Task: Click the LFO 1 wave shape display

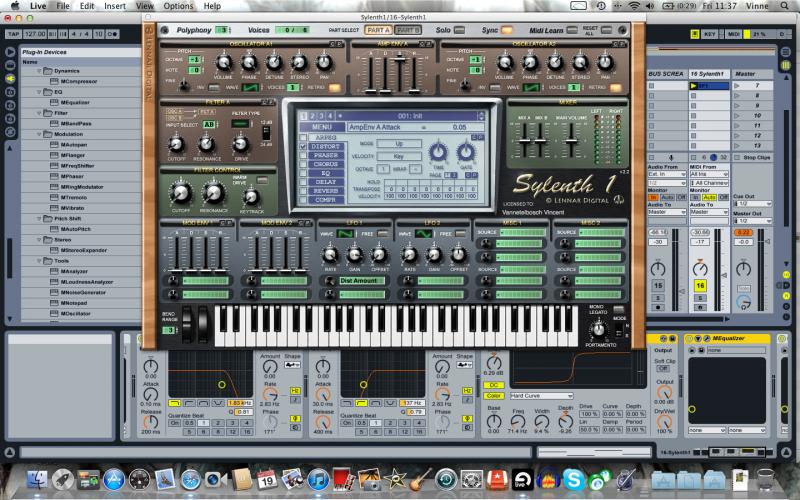Action: [345, 234]
